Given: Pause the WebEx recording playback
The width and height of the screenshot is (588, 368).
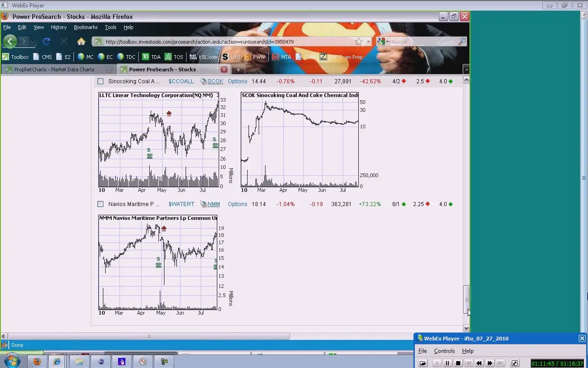Looking at the screenshot, I should 447,363.
